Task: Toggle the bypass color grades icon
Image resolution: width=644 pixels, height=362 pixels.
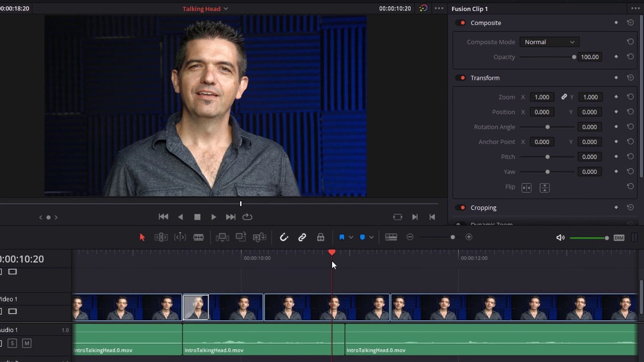Action: click(423, 9)
